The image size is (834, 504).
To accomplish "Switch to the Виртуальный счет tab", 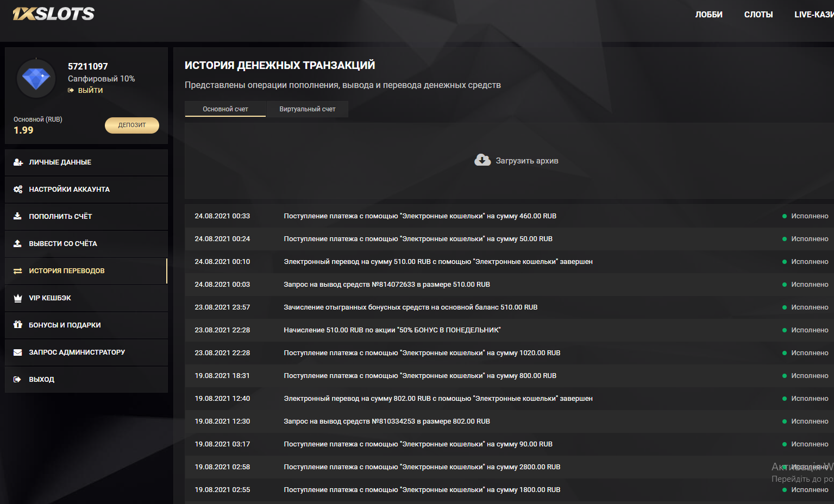I will [307, 109].
